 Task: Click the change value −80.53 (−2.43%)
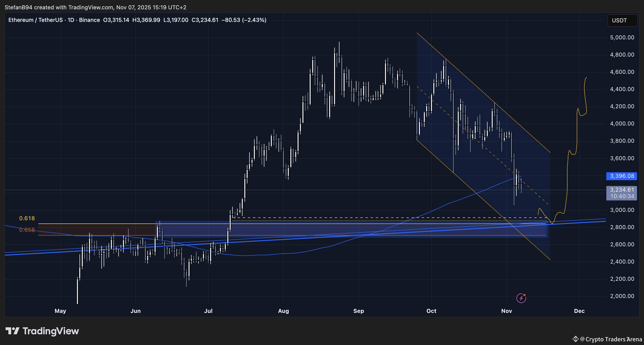(x=244, y=20)
